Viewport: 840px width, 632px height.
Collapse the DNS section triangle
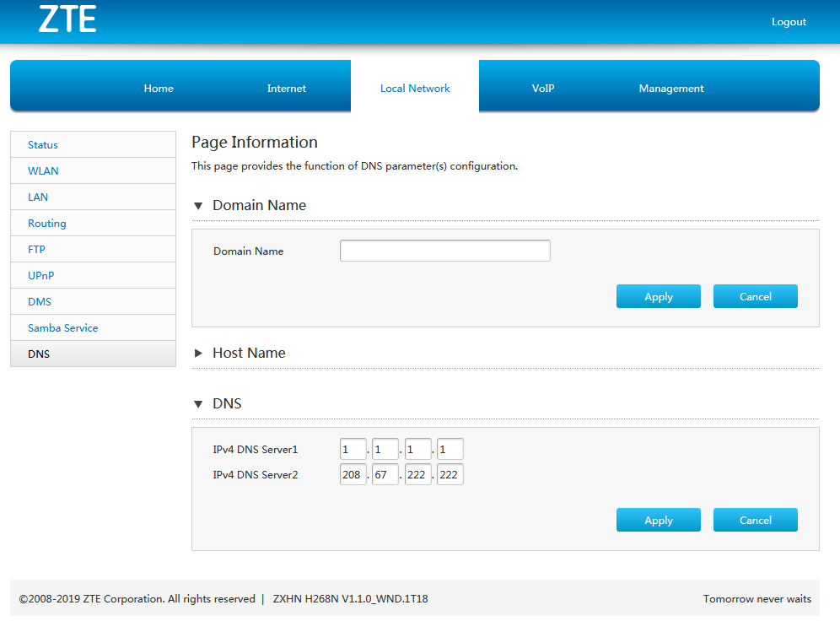click(198, 404)
